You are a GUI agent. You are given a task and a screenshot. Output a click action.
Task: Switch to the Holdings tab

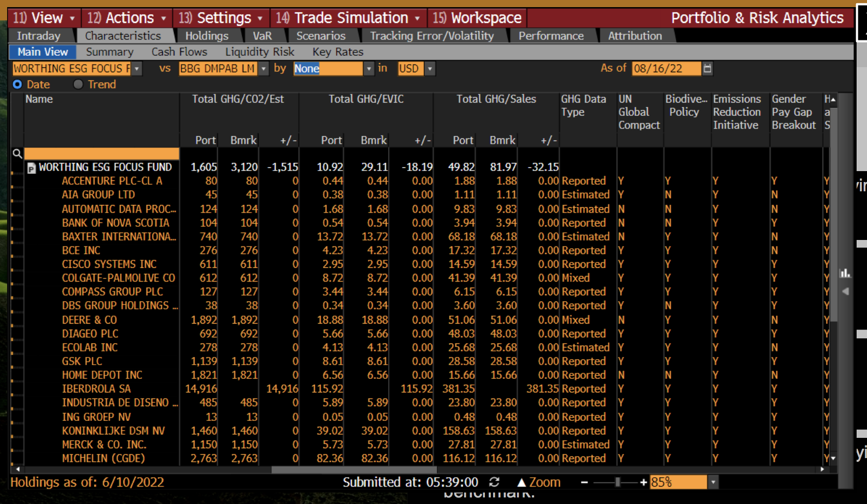pyautogui.click(x=207, y=36)
